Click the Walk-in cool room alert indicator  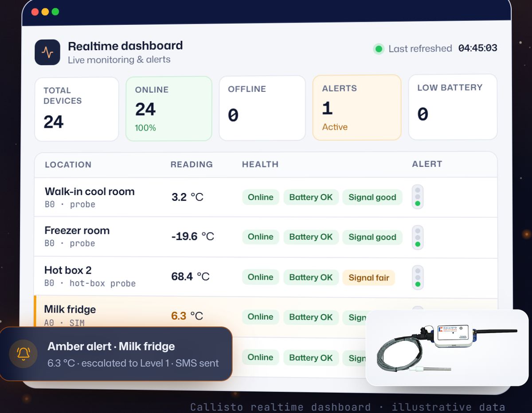pos(417,197)
